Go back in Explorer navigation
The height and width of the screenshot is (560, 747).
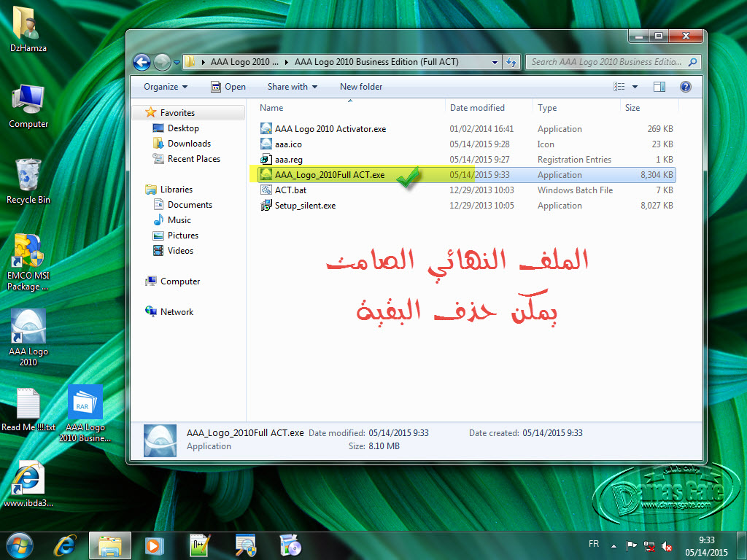point(142,62)
